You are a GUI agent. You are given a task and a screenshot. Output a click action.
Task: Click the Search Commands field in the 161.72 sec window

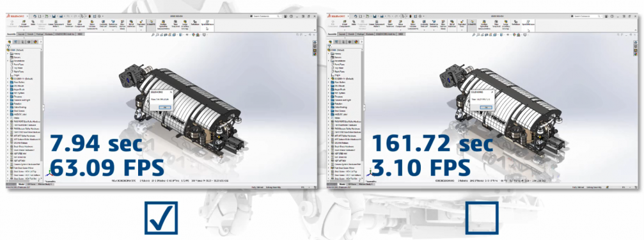pos(586,16)
